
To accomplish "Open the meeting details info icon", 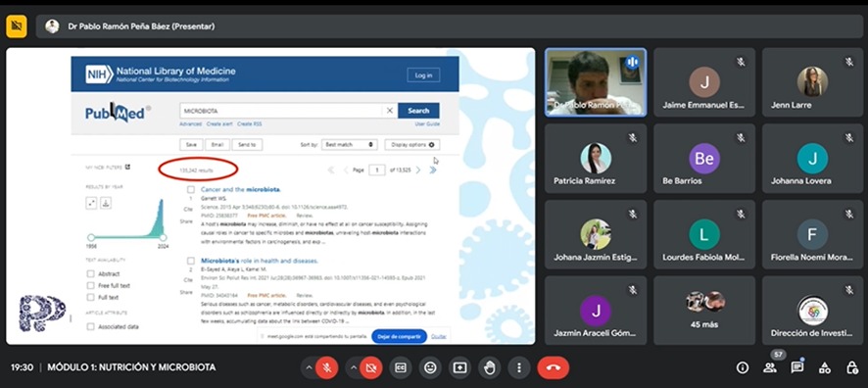I will click(743, 367).
